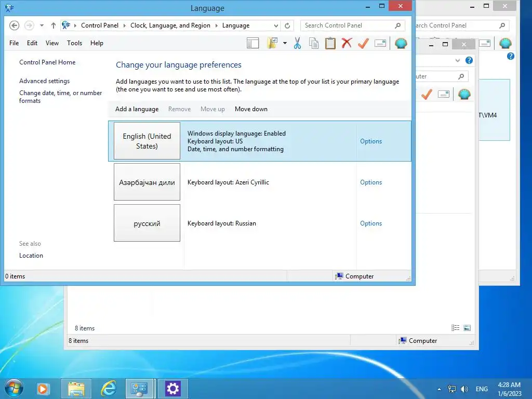Open Options for English (United States)
This screenshot has width=532, height=399.
point(371,141)
